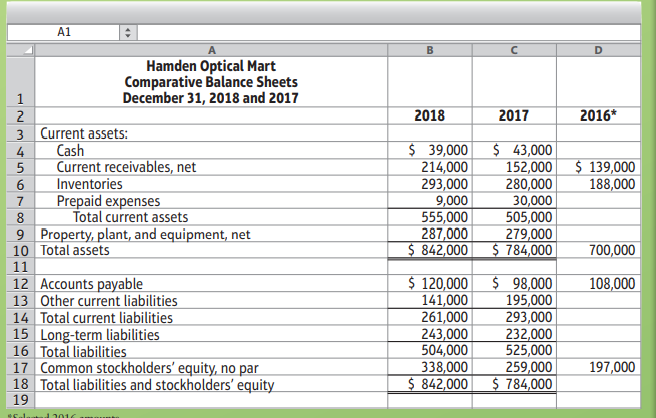The image size is (656, 418).
Task: Click long-term liabilities 2018 value 243,000
Action: coord(430,334)
